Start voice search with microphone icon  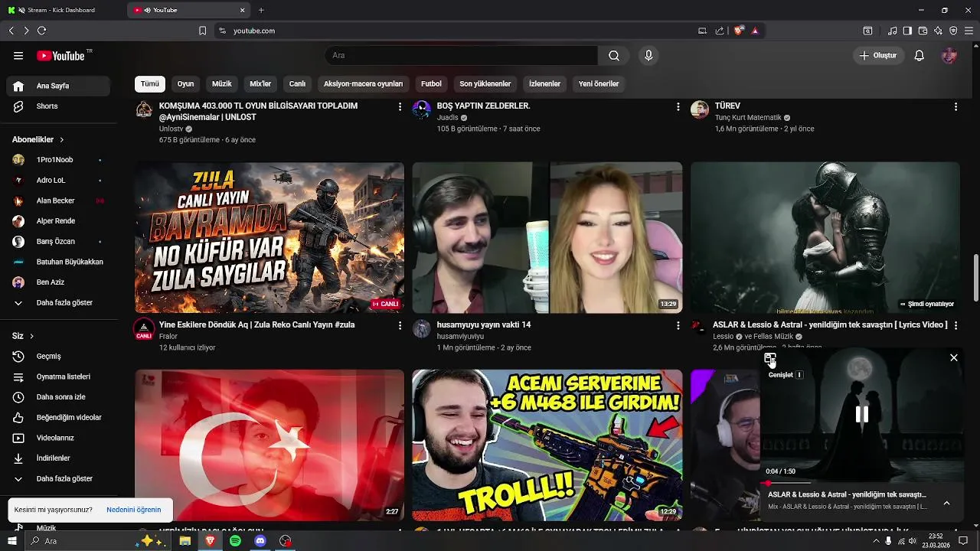tap(648, 56)
